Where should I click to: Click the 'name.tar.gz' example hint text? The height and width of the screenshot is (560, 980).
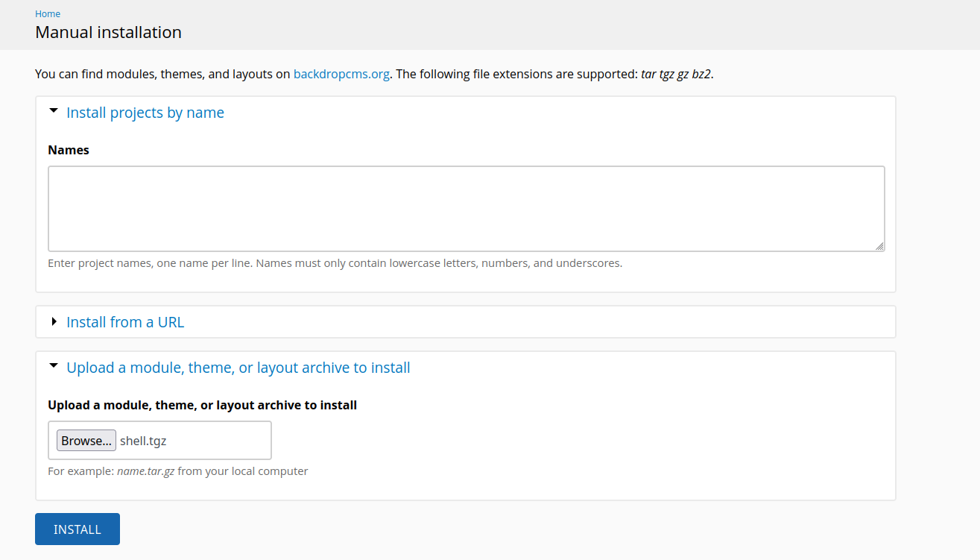[145, 471]
